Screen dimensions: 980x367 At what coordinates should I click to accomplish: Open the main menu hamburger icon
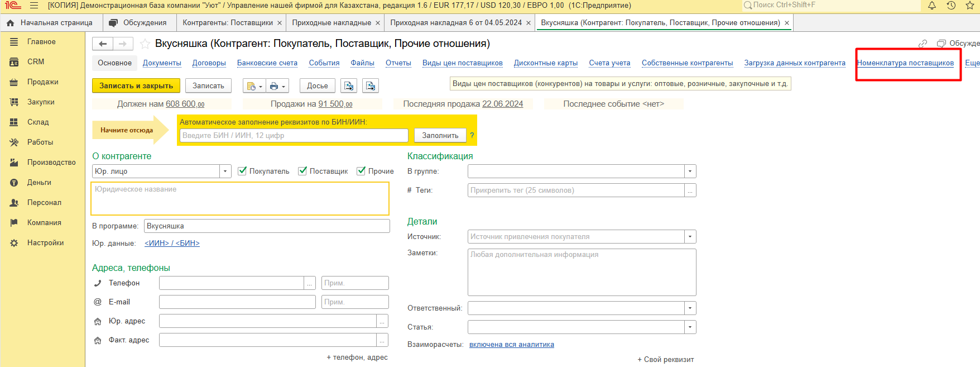click(x=34, y=6)
